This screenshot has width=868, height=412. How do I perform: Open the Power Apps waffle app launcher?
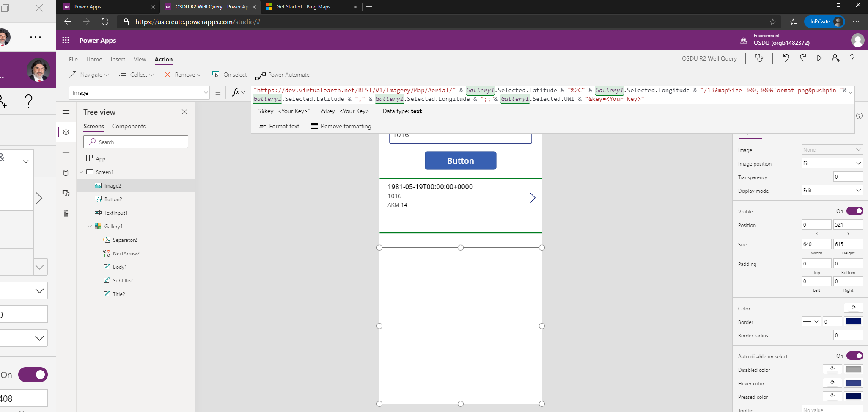tap(66, 40)
